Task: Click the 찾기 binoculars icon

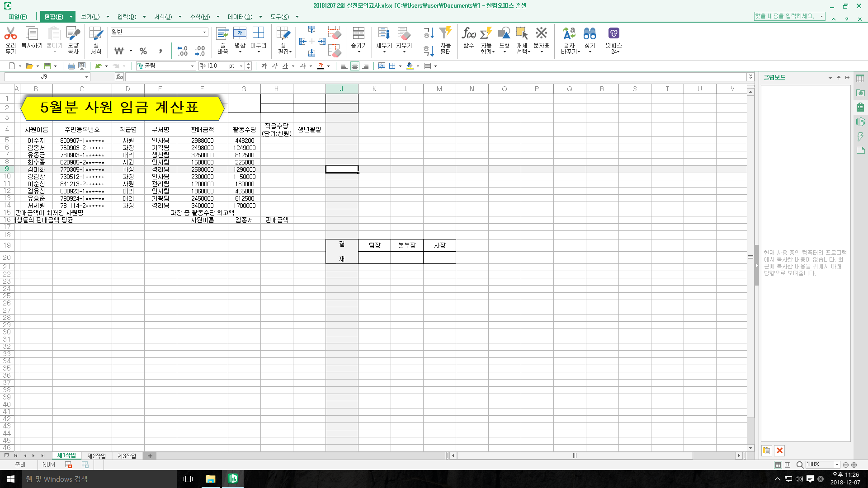Action: click(x=590, y=33)
